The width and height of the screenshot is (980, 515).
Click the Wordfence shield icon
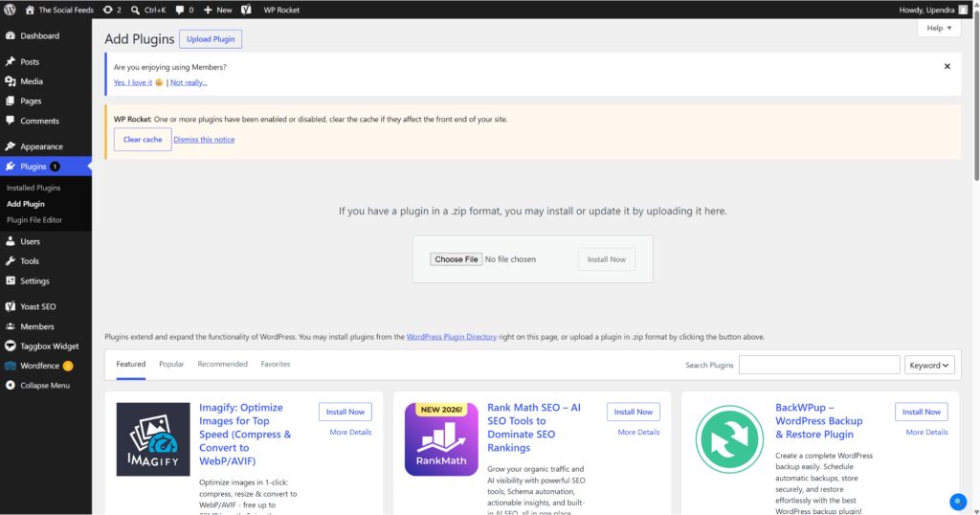click(x=10, y=366)
